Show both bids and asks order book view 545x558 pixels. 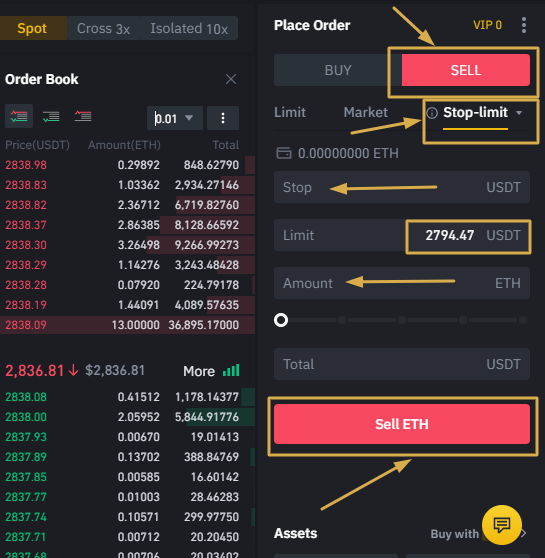[19, 116]
